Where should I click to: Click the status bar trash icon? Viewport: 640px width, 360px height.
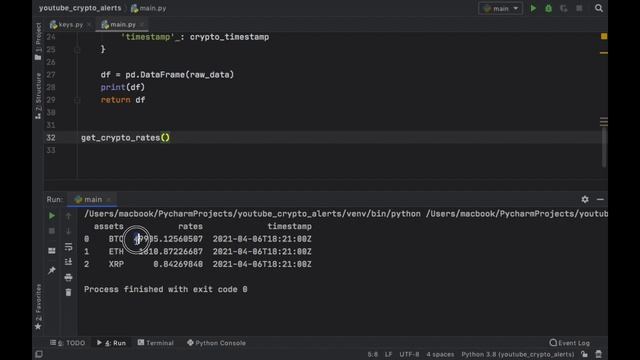598,354
